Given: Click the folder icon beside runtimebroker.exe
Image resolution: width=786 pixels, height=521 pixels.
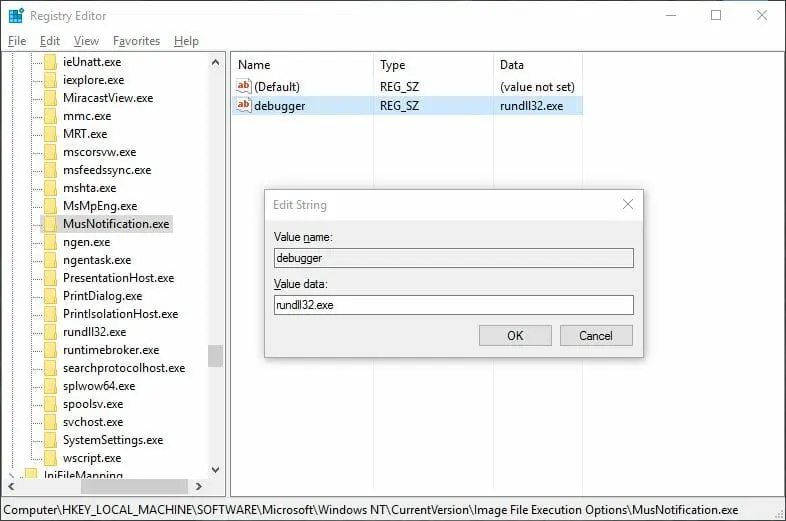Looking at the screenshot, I should (x=50, y=351).
